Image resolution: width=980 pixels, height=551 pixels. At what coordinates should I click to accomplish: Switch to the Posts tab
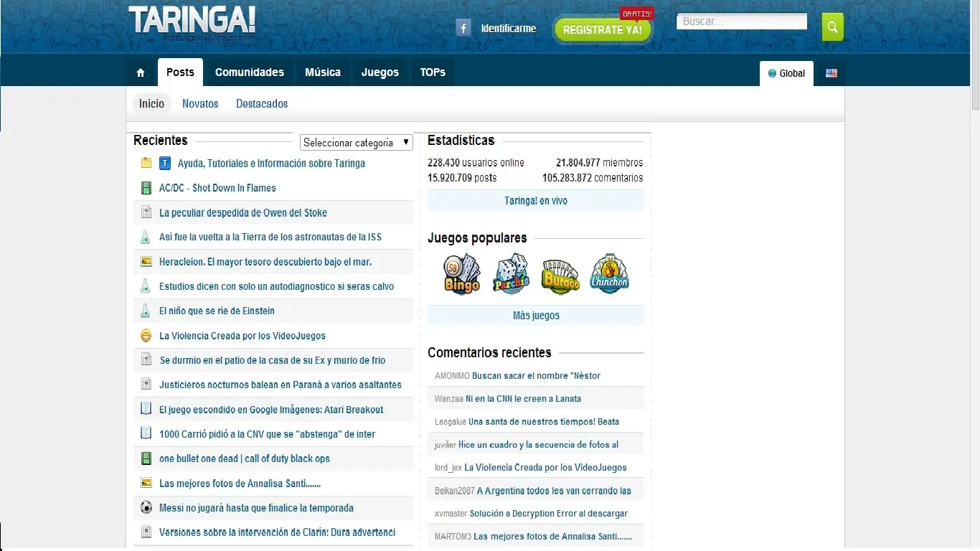(x=180, y=72)
